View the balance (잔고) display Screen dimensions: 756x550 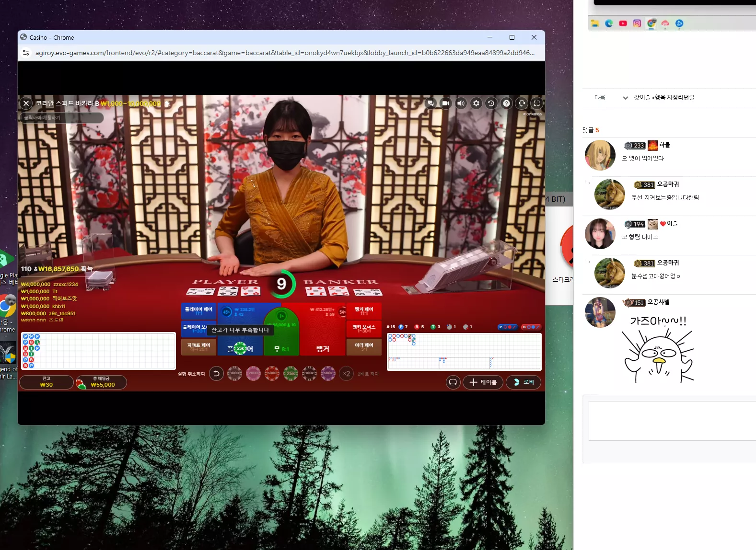(47, 382)
